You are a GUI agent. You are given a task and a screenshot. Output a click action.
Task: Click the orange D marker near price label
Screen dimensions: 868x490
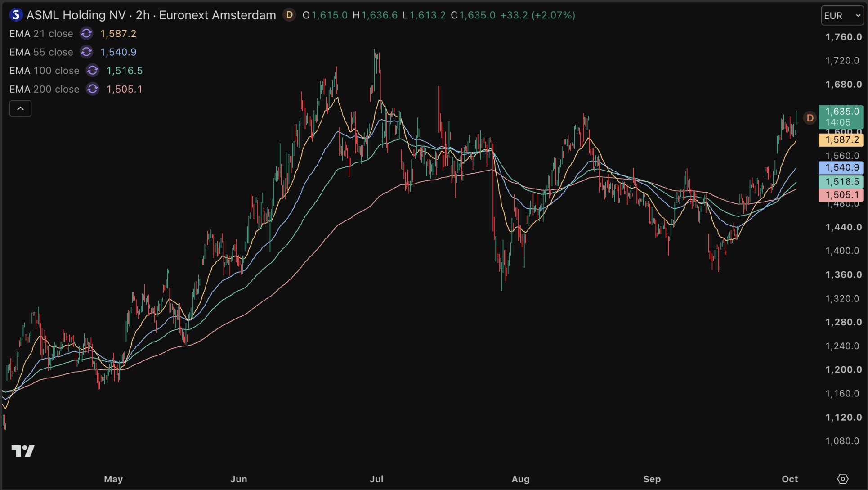(810, 118)
